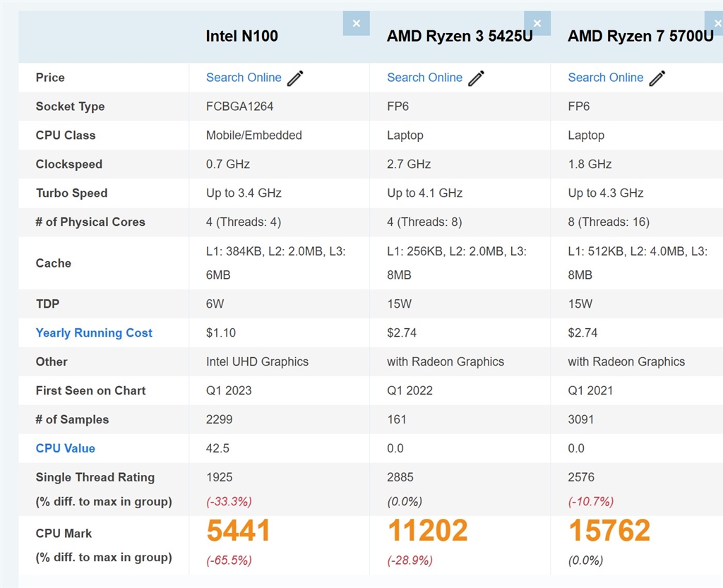Click the Q1 2021 first seen value
Viewport: 723px width, 588px height.
point(591,391)
